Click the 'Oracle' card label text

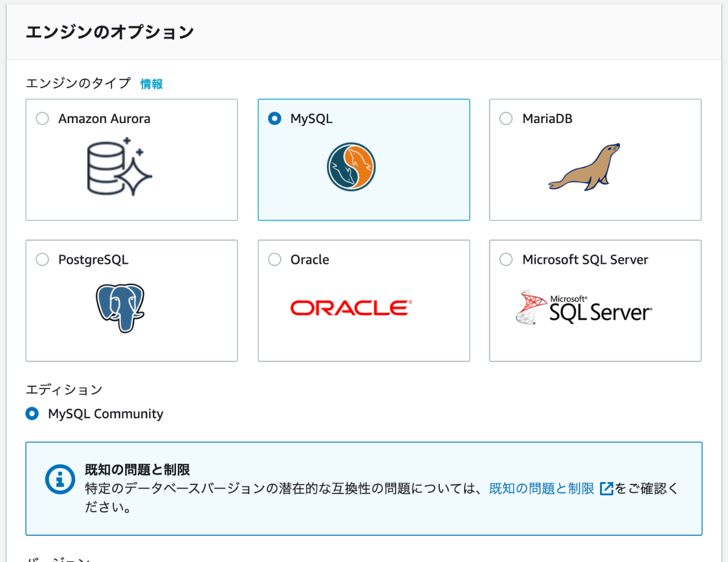pos(309,259)
